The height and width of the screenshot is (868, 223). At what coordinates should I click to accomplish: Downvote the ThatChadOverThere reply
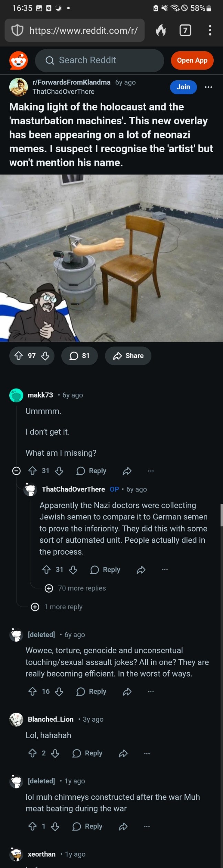coord(73,570)
